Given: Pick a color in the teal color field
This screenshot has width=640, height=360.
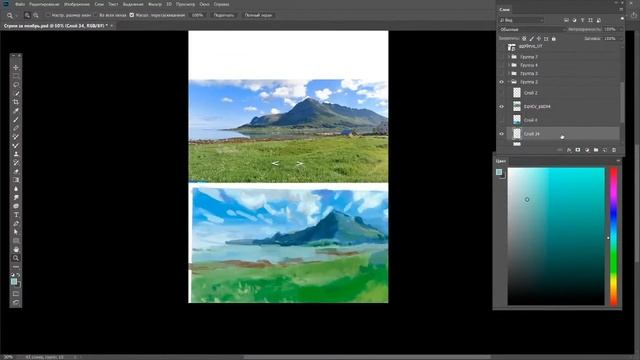Looking at the screenshot, I should pos(556,236).
